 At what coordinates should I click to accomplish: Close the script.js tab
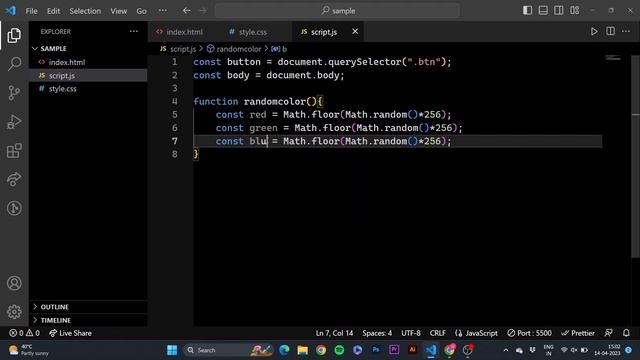click(355, 31)
